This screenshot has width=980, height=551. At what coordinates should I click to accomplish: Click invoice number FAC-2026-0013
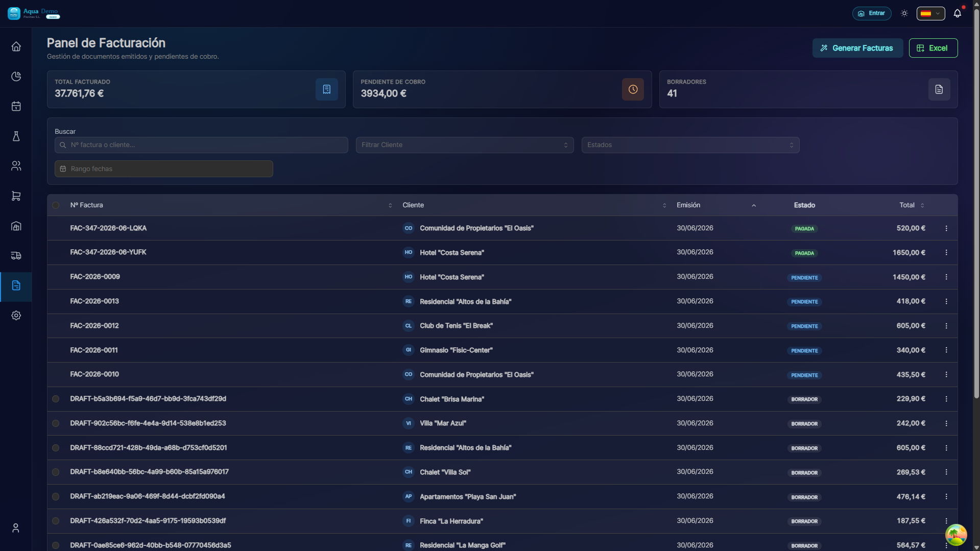click(x=94, y=301)
